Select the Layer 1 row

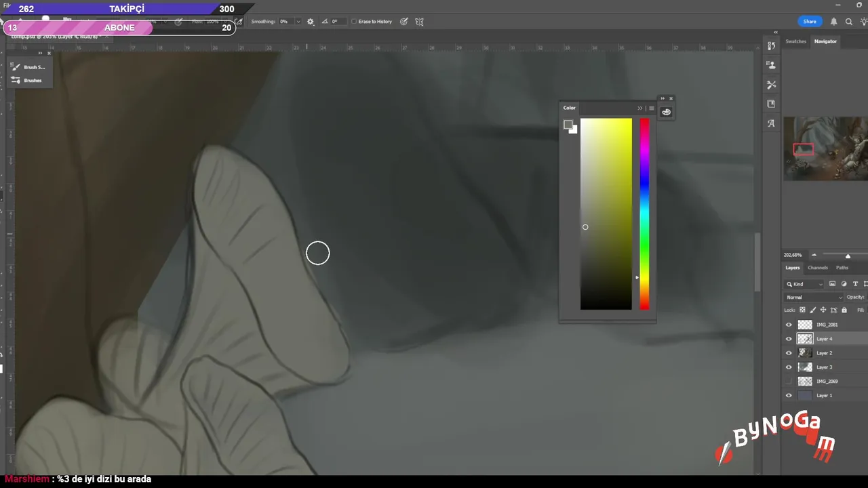pyautogui.click(x=825, y=396)
